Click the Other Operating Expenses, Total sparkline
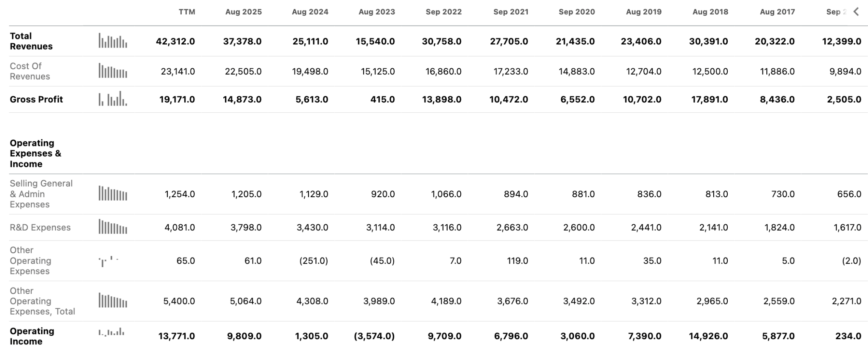Image resolution: width=868 pixels, height=349 pixels. pos(113,301)
